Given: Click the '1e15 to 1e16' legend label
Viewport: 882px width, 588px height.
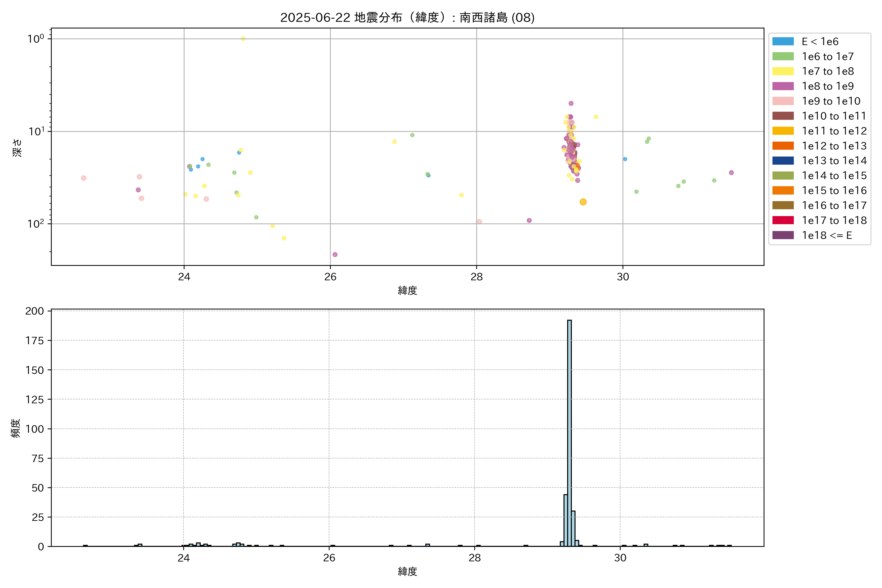Looking at the screenshot, I should point(834,191).
